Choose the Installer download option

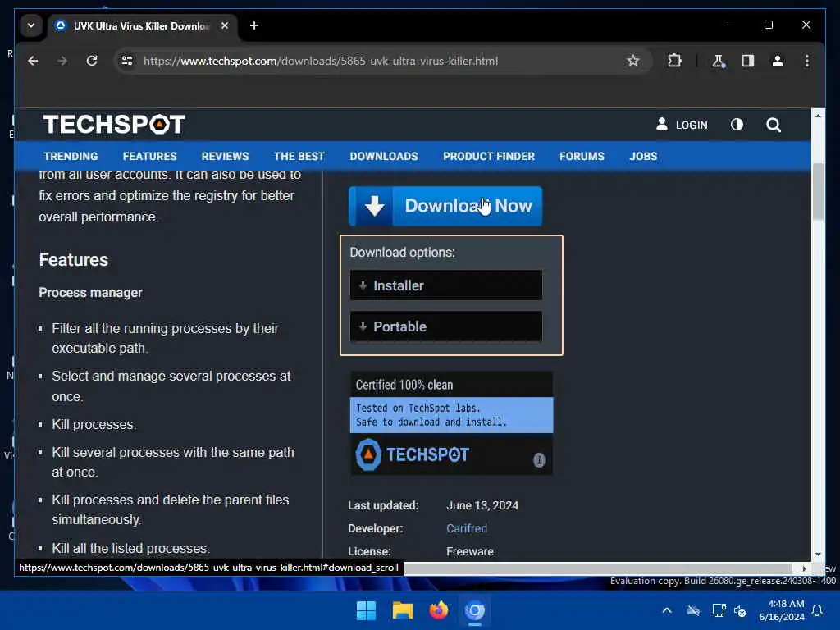(445, 285)
